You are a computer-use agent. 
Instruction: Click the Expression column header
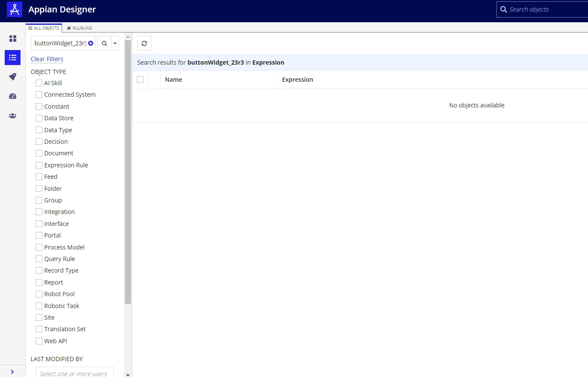click(298, 80)
